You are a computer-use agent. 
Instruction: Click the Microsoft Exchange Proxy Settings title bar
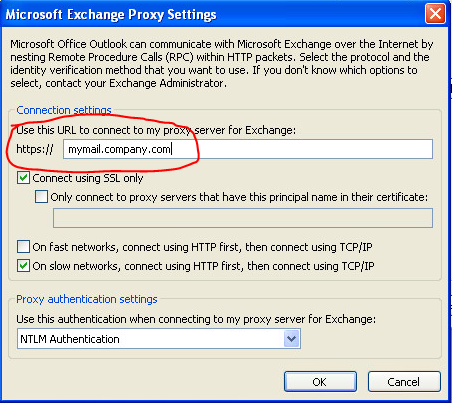(213, 14)
